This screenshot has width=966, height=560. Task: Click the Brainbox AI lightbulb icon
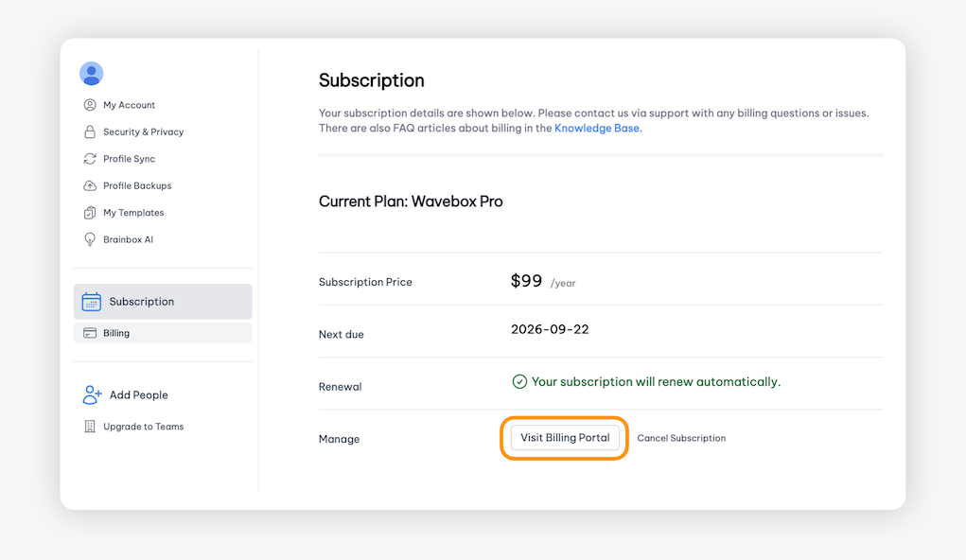(x=90, y=240)
